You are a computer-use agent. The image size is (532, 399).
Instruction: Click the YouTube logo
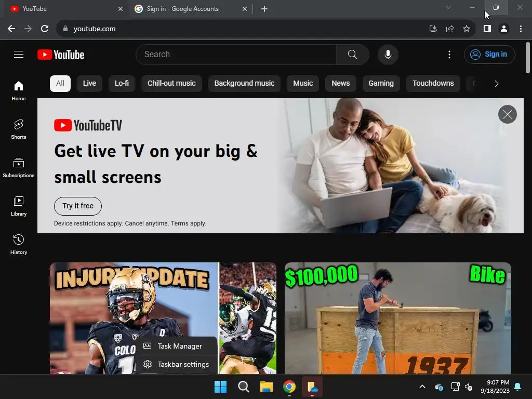click(x=61, y=55)
